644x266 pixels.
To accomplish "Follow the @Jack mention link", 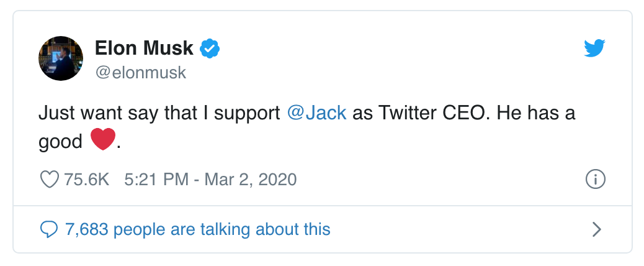I will (x=317, y=113).
